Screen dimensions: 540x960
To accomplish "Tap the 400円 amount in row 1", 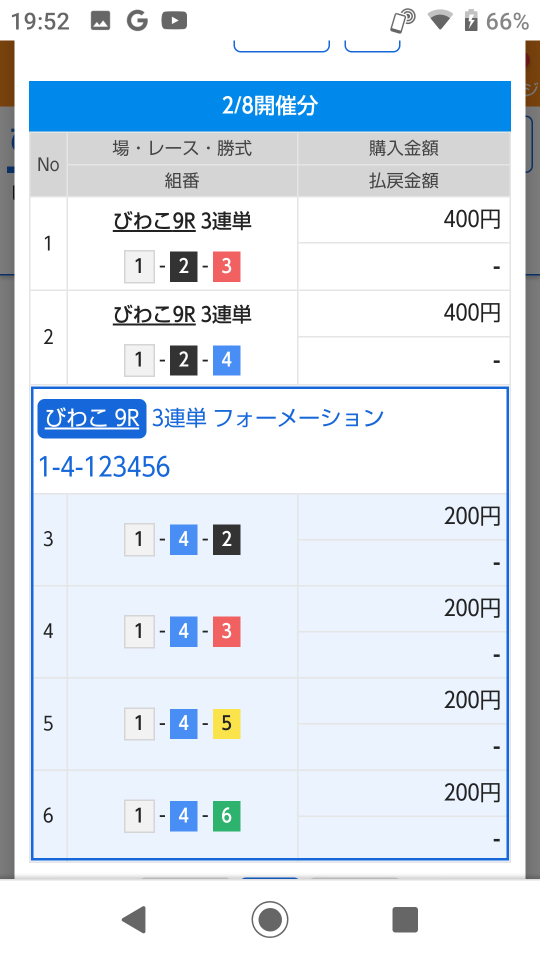I will (472, 219).
